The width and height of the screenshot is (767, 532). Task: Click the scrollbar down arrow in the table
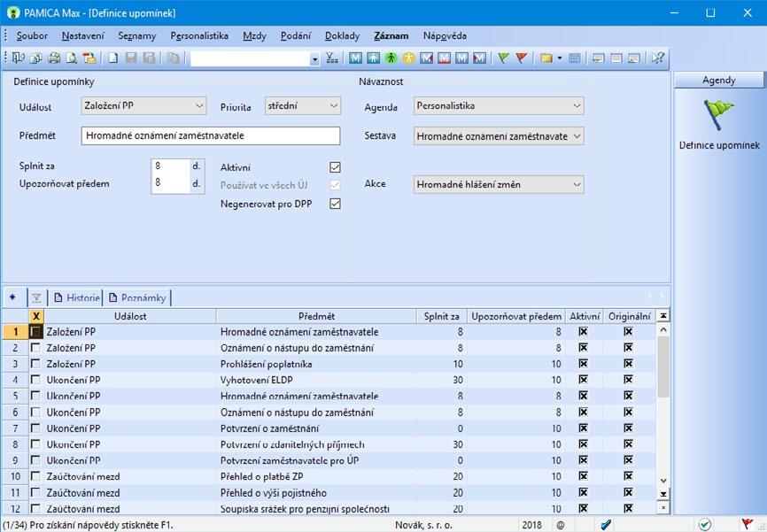point(662,481)
